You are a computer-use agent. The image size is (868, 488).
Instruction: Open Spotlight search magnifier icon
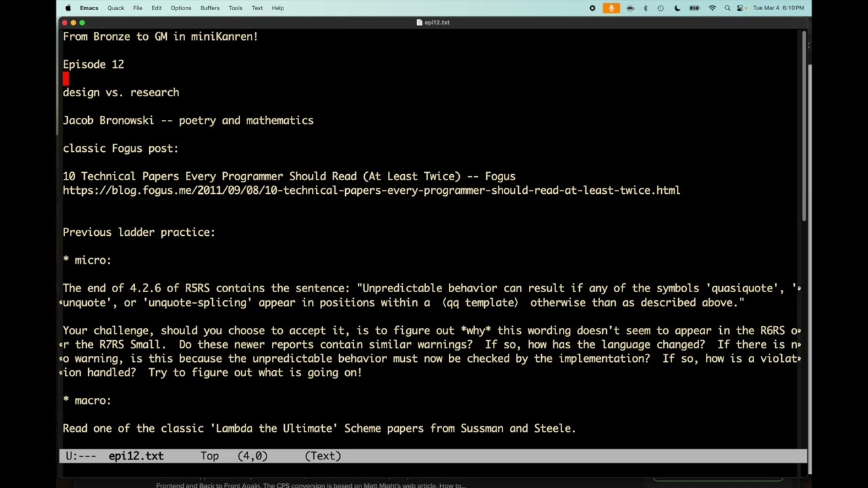coord(728,8)
